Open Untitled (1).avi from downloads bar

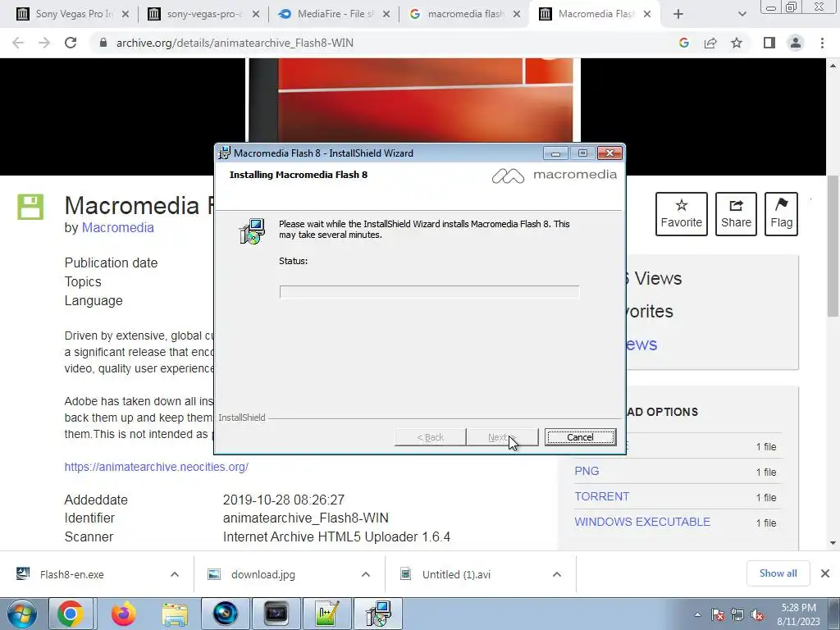point(456,574)
